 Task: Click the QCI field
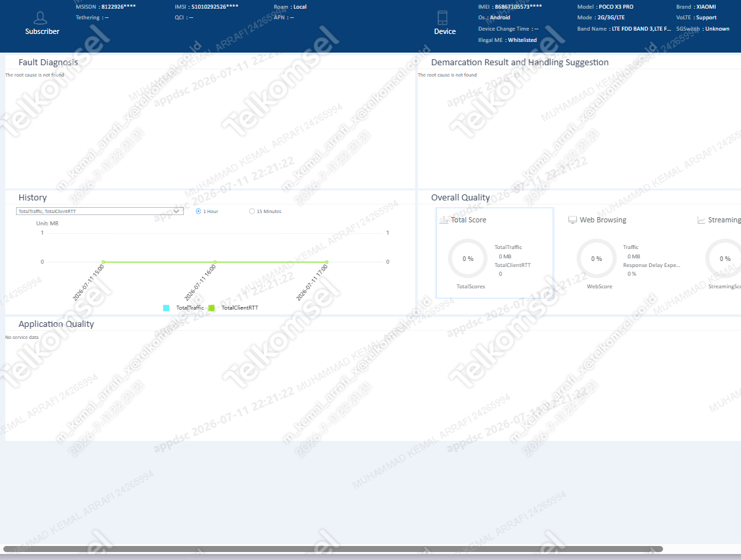pos(184,17)
